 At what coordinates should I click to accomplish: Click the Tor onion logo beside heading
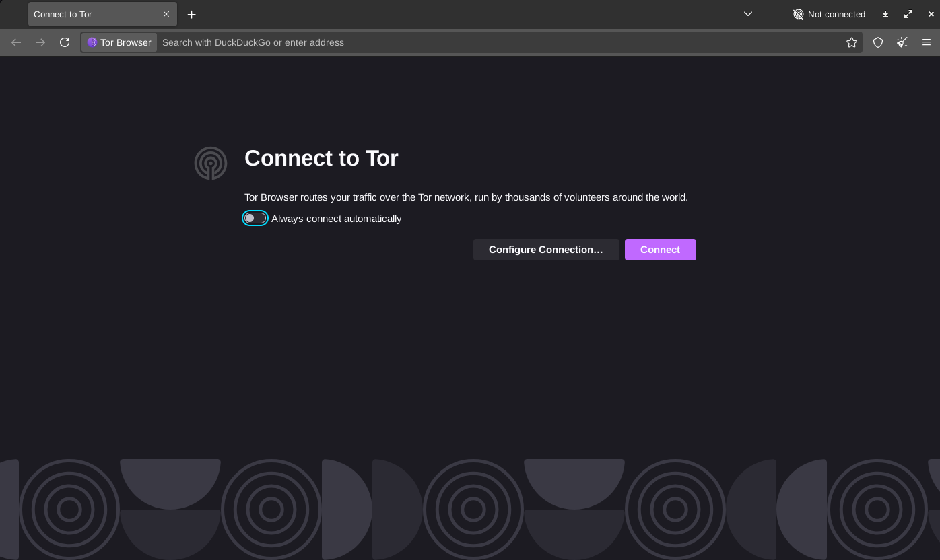coord(211,164)
